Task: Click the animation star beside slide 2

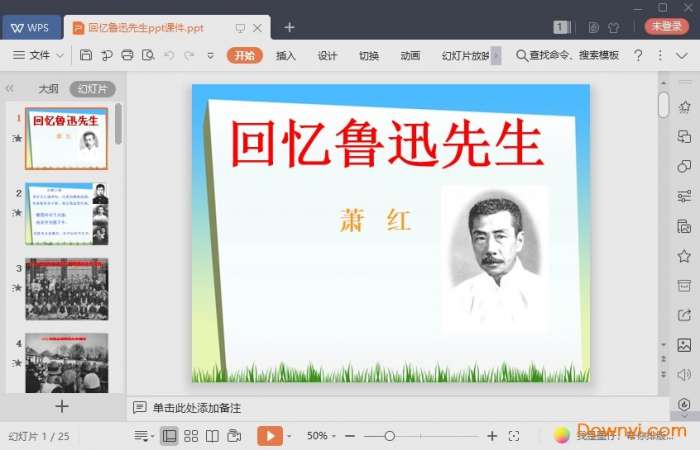Action: 18,213
